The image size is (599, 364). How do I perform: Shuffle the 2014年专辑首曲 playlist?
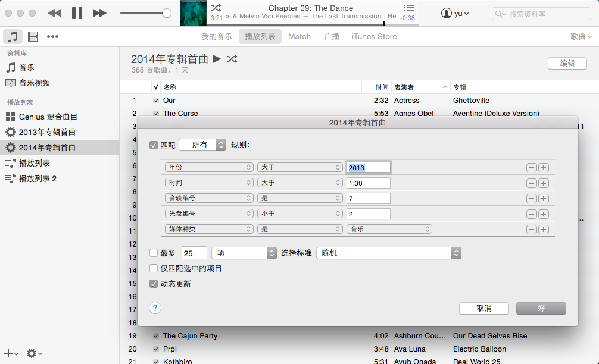click(x=232, y=59)
